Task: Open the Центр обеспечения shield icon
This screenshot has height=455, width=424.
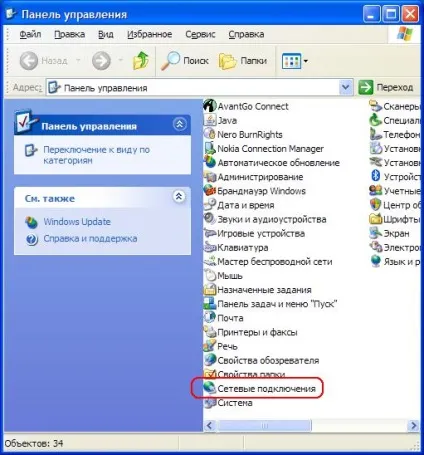Action: click(x=376, y=205)
